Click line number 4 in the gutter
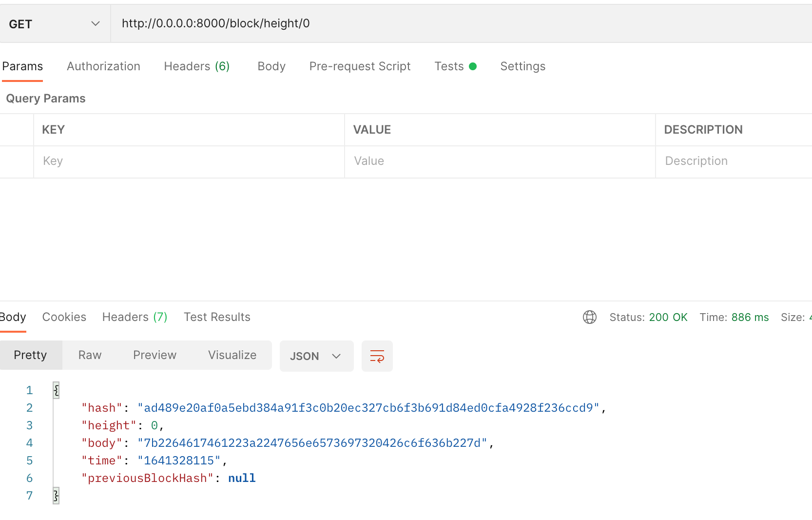The image size is (812, 520). 29,443
